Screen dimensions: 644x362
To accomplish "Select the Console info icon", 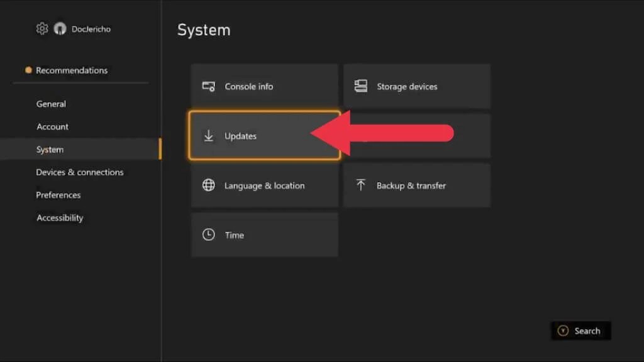I will tap(208, 87).
